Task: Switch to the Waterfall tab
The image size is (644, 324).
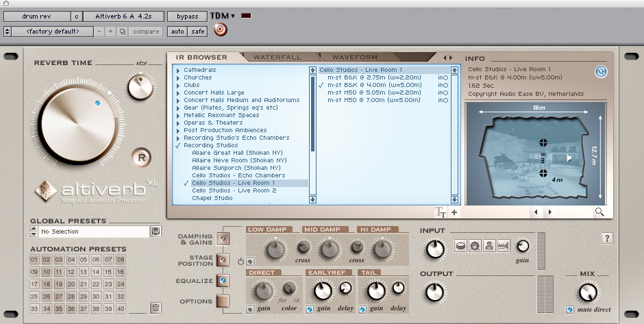Action: (277, 57)
